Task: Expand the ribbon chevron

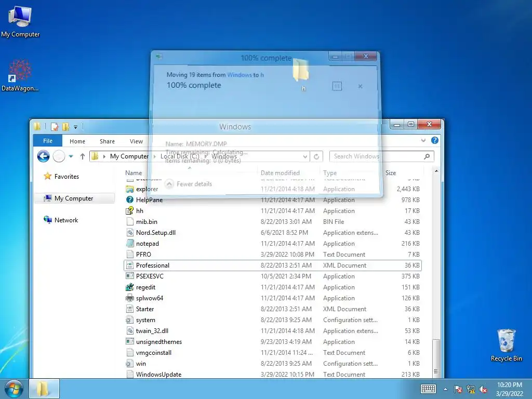Action: click(423, 140)
